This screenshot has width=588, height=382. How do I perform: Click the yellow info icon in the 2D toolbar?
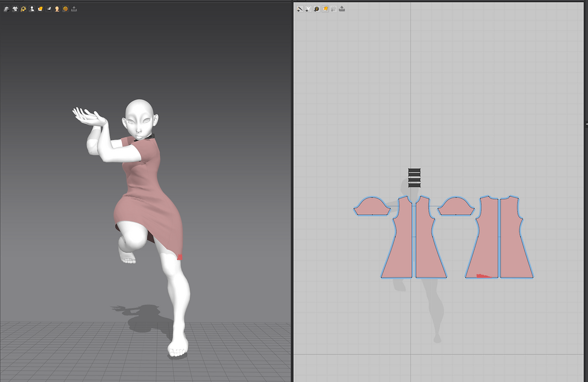point(316,9)
